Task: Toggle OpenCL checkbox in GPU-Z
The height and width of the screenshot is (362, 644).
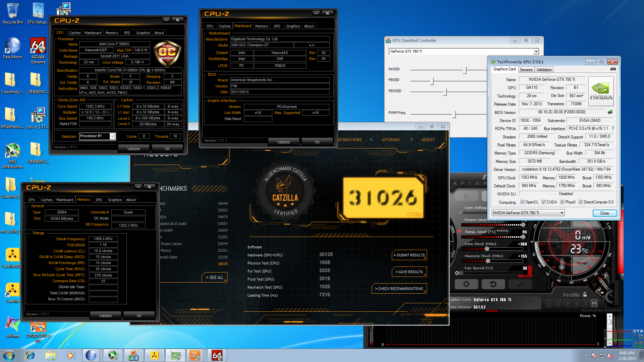Action: (522, 202)
